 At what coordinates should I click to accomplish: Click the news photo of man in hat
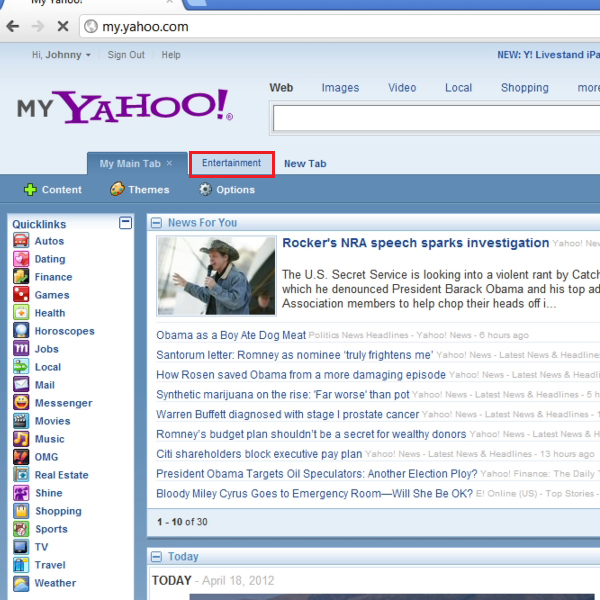(x=216, y=276)
